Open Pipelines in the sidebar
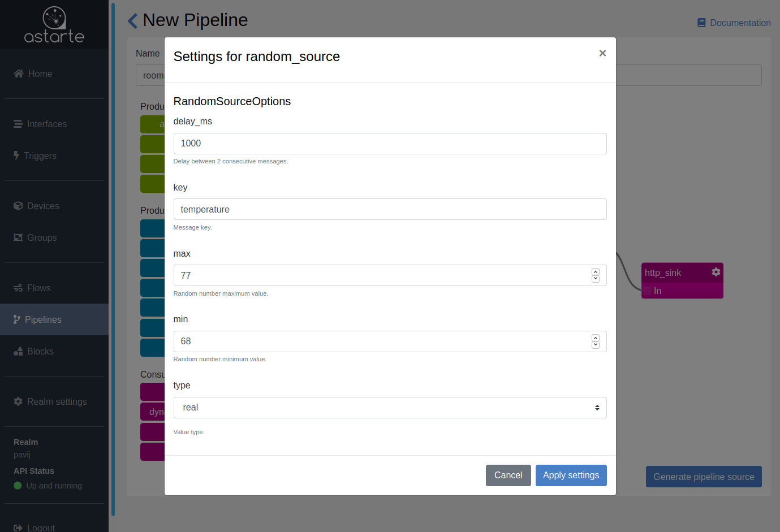Image resolution: width=780 pixels, height=532 pixels. pos(43,319)
